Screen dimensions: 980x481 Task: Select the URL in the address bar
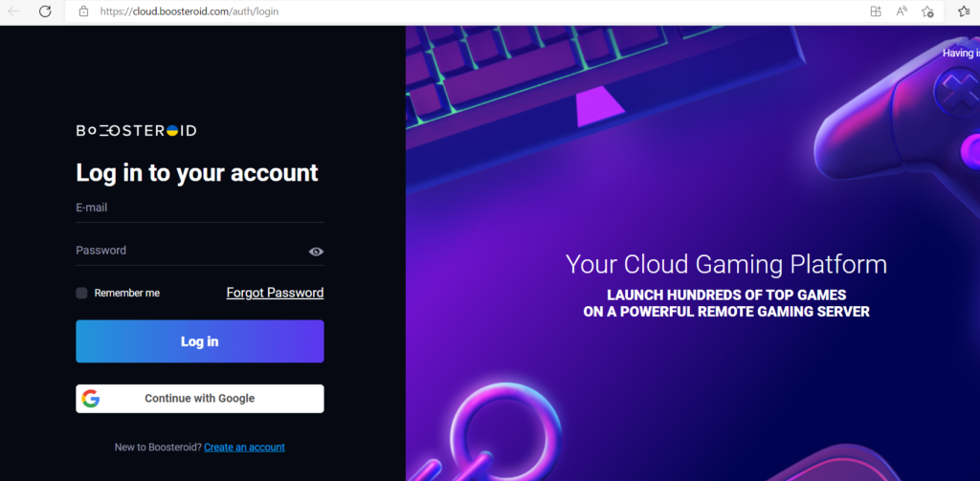[189, 11]
